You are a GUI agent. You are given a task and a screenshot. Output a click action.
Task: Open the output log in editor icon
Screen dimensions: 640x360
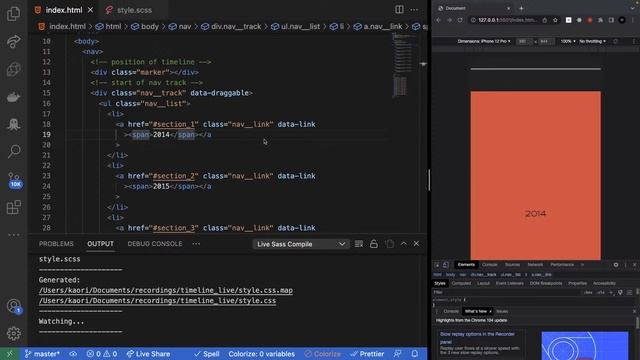click(389, 244)
